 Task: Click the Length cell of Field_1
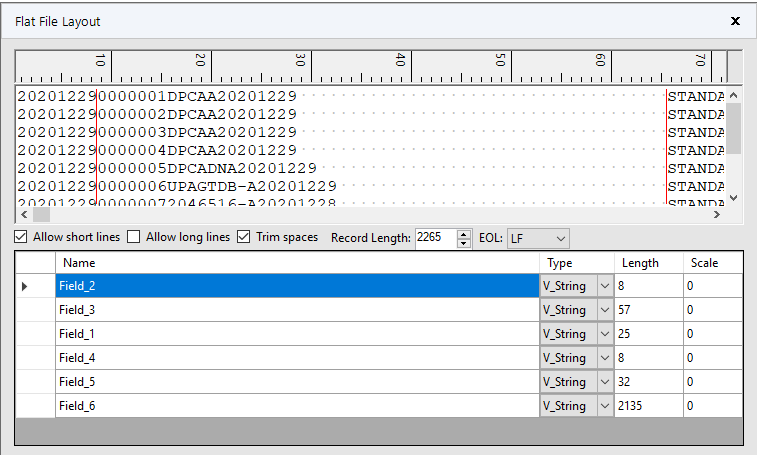[x=648, y=334]
